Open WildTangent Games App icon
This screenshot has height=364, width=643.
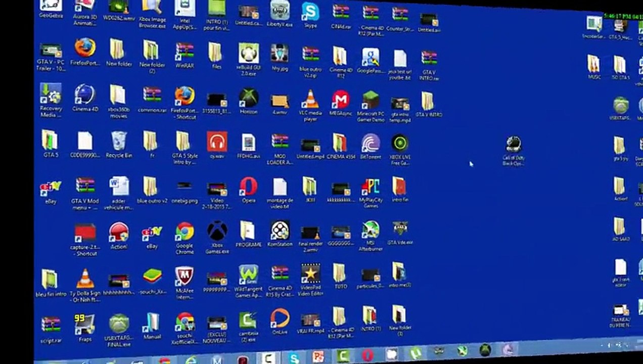[248, 280]
